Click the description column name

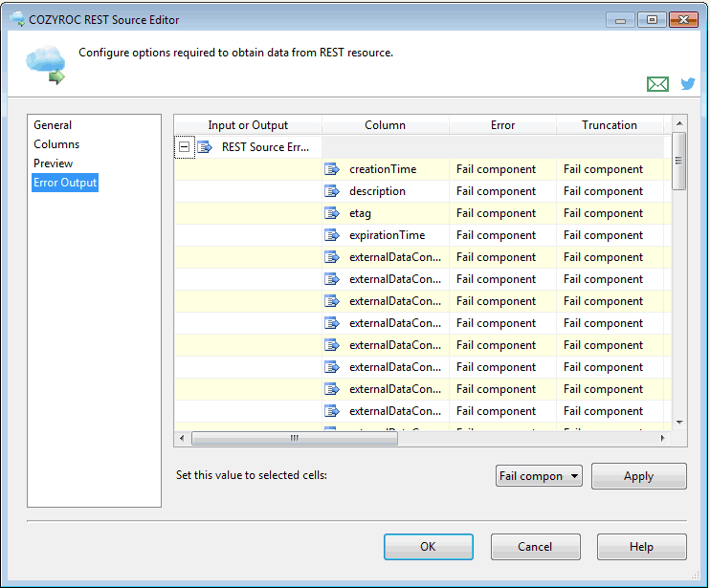[x=377, y=191]
